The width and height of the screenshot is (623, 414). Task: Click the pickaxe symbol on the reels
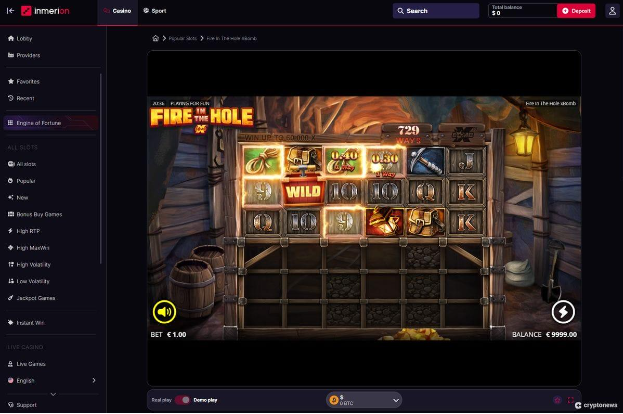point(426,161)
